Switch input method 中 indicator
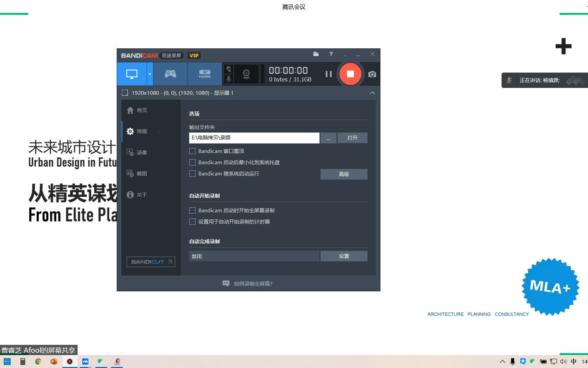 click(574, 362)
